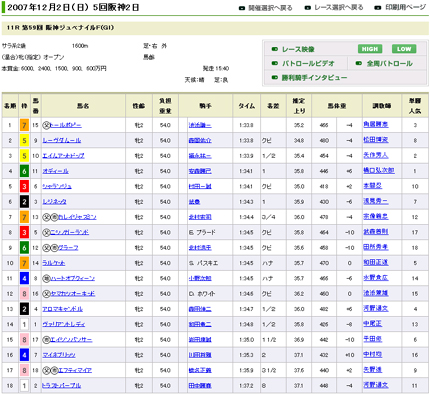Open trainer 橋口弘次郎 in the 4th-place row
The width and height of the screenshot is (430, 395).
click(379, 171)
